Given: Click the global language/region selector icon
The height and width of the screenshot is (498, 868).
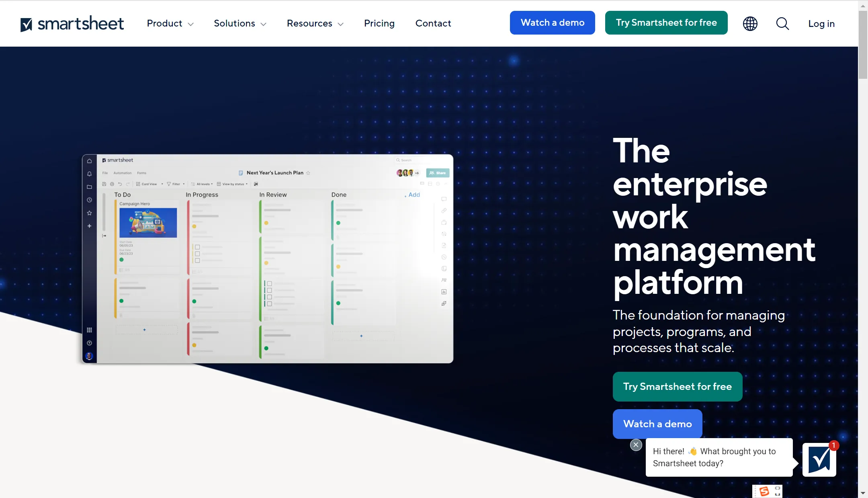Looking at the screenshot, I should [750, 23].
